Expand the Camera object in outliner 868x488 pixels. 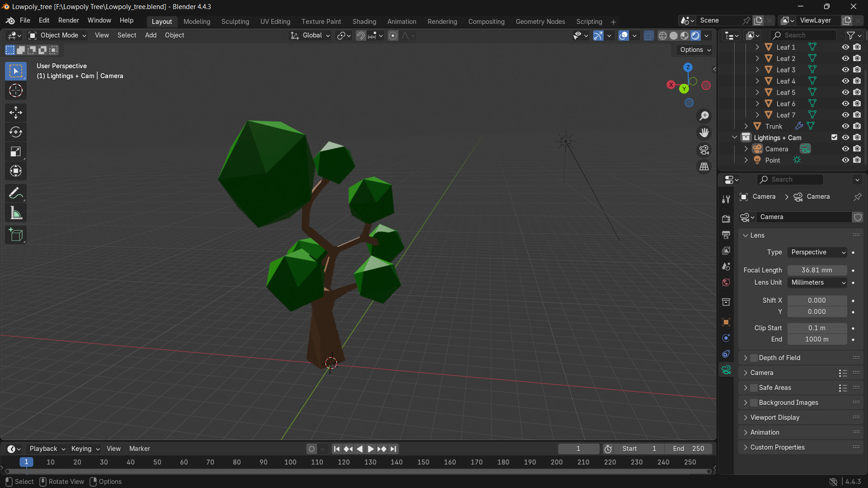746,149
